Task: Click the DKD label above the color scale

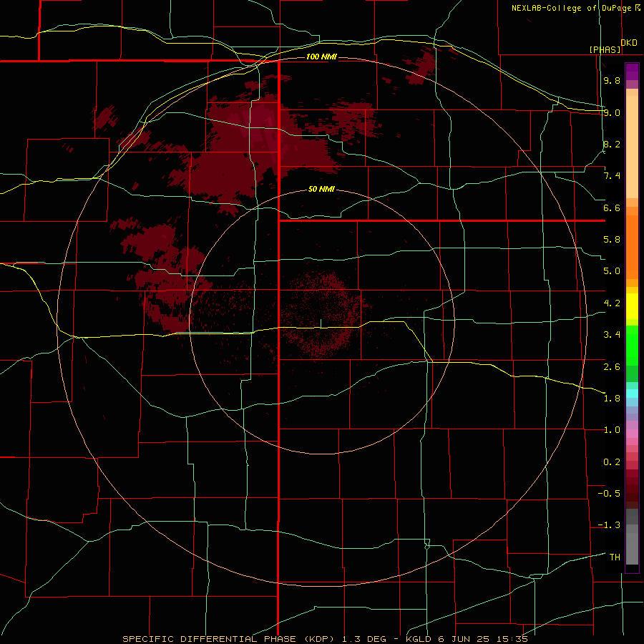Action: [629, 43]
